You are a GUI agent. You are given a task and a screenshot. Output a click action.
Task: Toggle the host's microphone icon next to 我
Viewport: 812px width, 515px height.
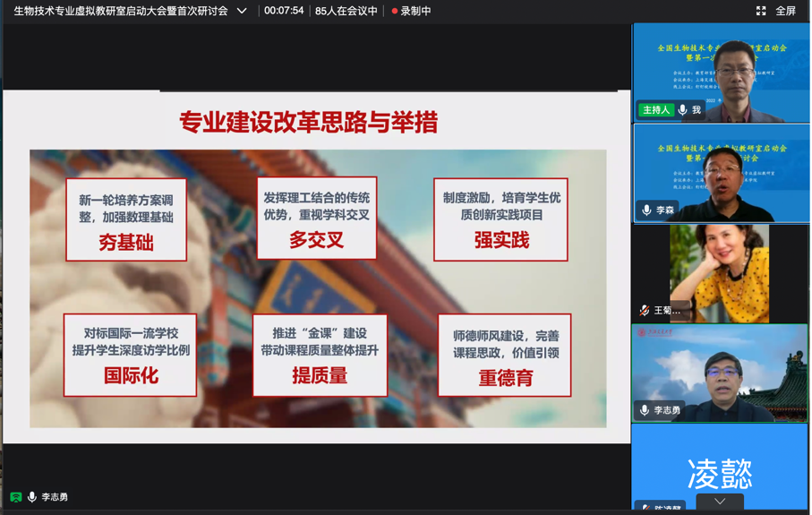click(x=683, y=110)
